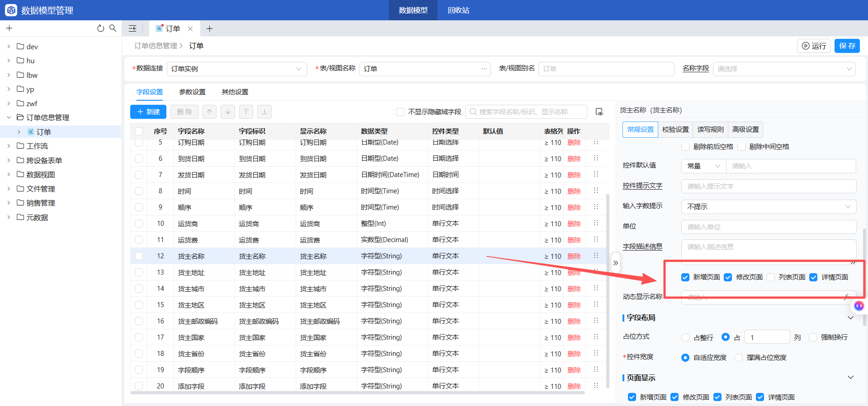Save the model with the 保存 button
The width and height of the screenshot is (868, 406).
pyautogui.click(x=847, y=46)
